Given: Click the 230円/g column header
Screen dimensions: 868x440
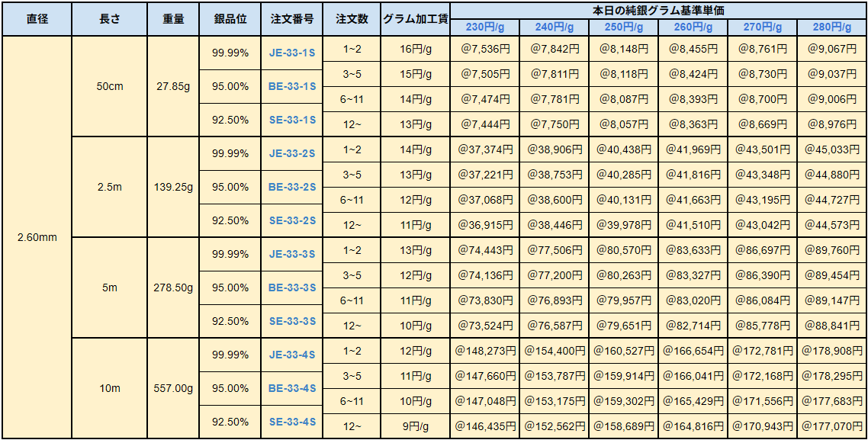Looking at the screenshot, I should [485, 27].
